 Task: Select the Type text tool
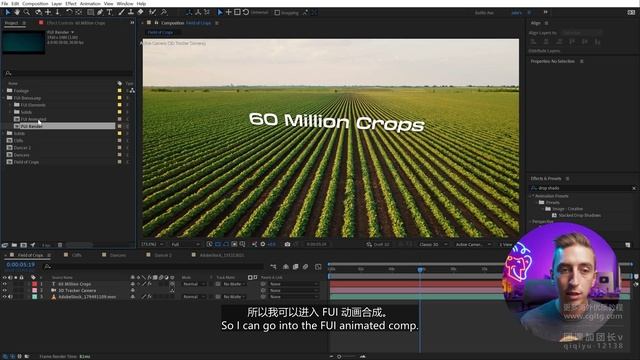[109, 13]
